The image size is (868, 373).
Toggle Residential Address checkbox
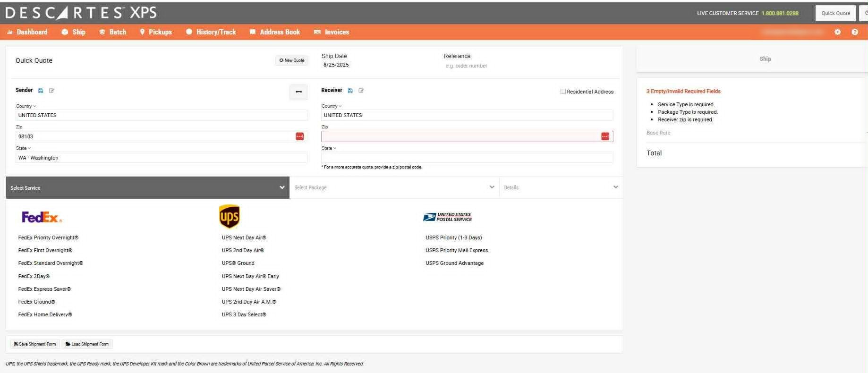point(563,92)
